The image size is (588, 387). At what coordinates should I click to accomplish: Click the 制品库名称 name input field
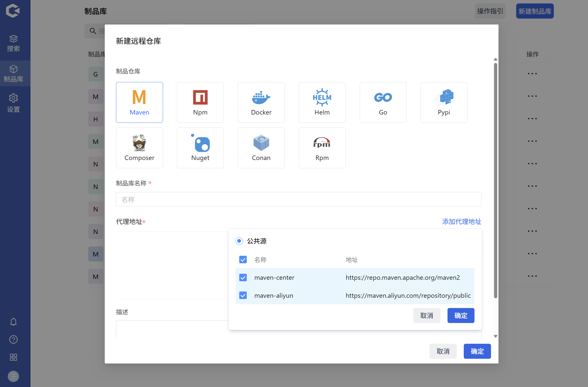coord(298,199)
